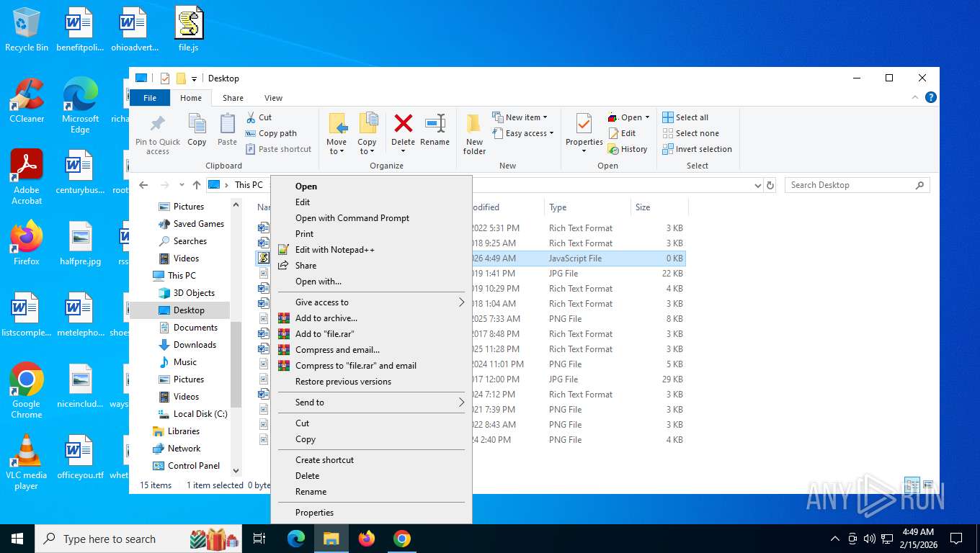Click the Back arrow navigation button
The image size is (980, 553).
click(143, 185)
